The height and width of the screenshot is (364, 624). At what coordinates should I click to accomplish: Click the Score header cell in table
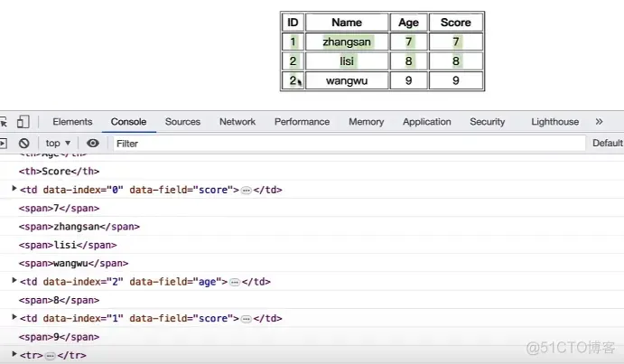(x=456, y=23)
